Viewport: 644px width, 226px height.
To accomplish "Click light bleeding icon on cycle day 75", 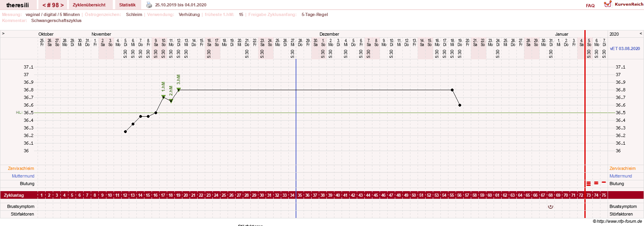I will 604,182.
